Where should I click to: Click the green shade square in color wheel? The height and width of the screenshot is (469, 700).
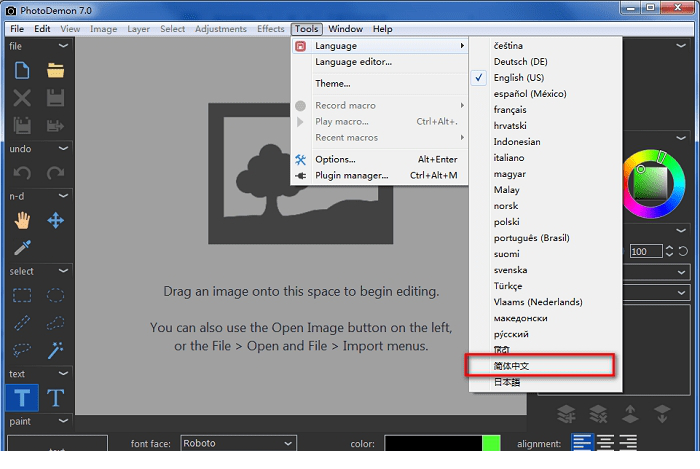click(651, 183)
